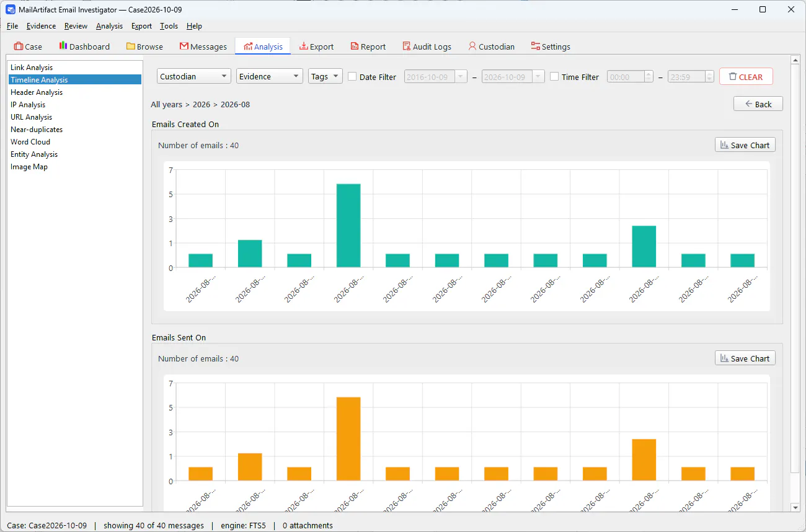This screenshot has width=806, height=532.
Task: Click the Export tab download icon
Action: pos(304,47)
